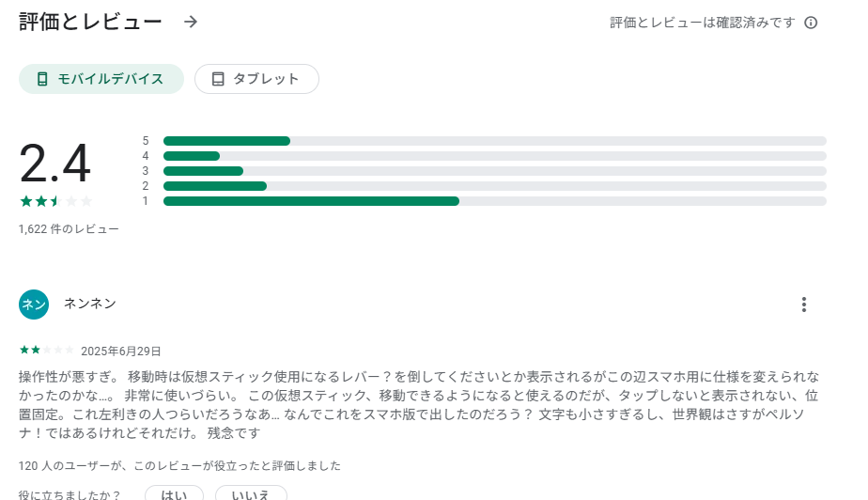
Task: Open 評価とレビュー section heading
Action: pos(90,22)
